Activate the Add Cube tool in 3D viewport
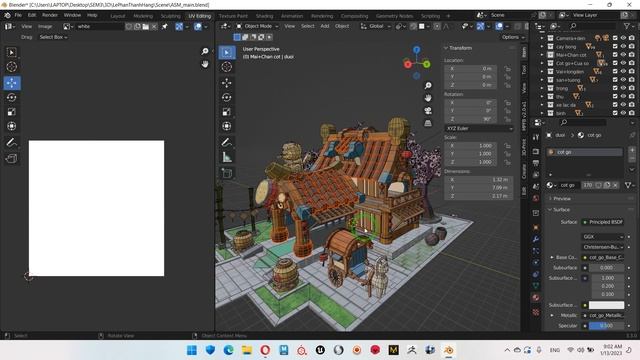640x360 pixels. pyautogui.click(x=227, y=173)
